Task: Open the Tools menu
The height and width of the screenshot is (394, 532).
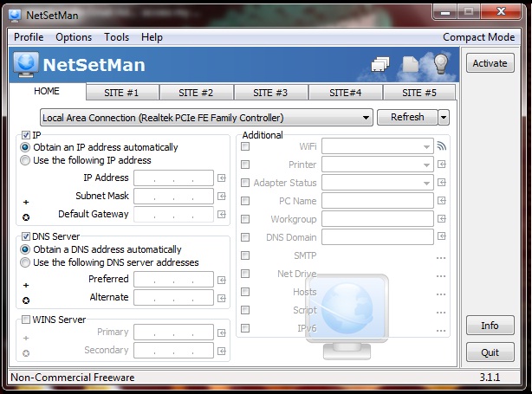Action: [x=116, y=37]
